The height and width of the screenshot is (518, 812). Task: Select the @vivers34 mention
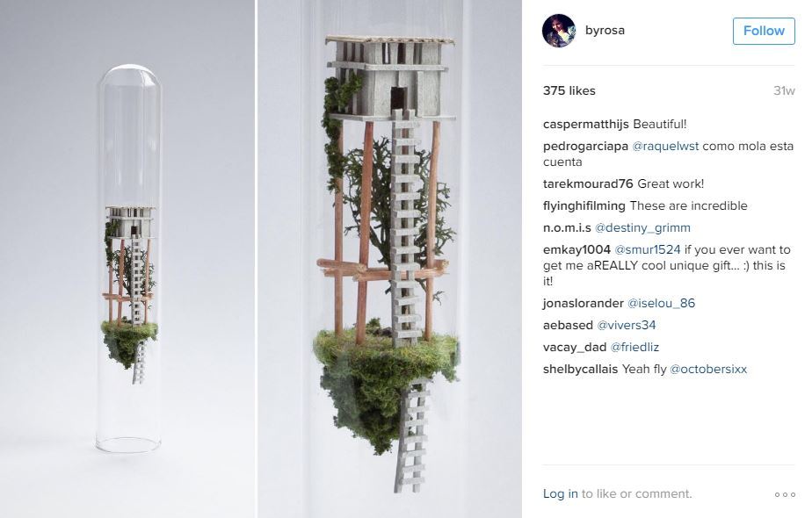[626, 326]
